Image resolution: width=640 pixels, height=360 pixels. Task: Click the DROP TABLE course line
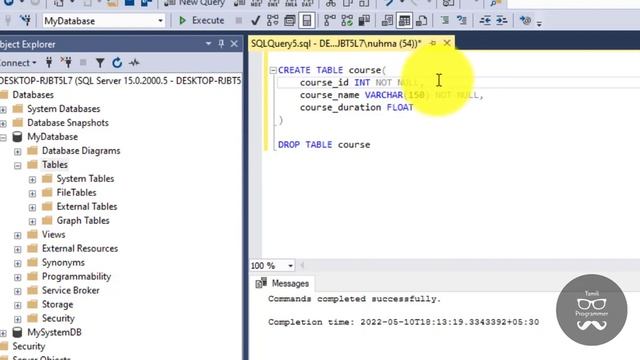324,144
